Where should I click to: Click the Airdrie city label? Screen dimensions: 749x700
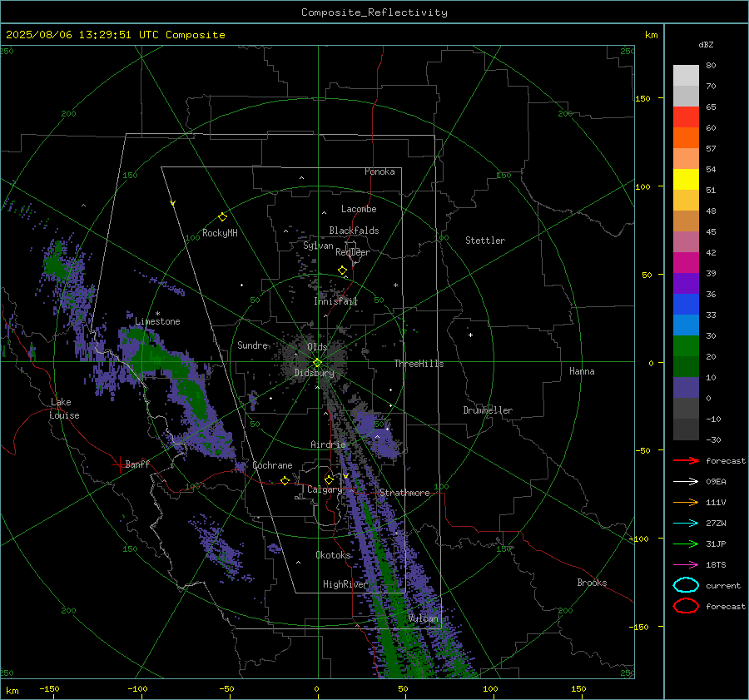point(328,444)
